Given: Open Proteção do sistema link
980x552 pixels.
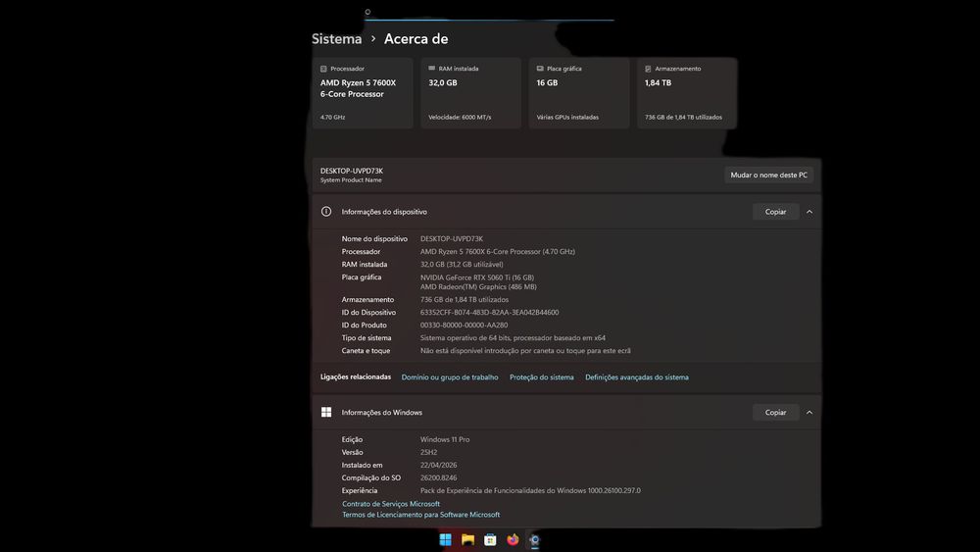Looking at the screenshot, I should coord(541,376).
